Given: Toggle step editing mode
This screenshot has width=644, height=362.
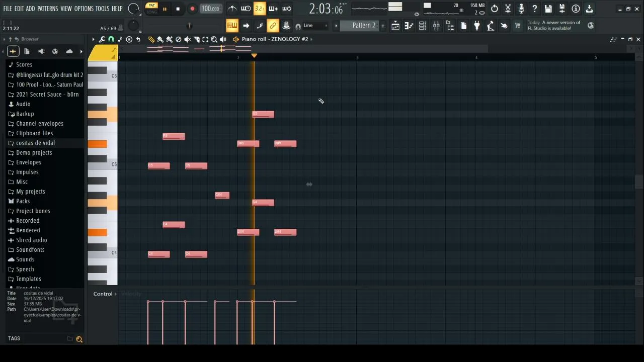Looking at the screenshot, I should (259, 26).
